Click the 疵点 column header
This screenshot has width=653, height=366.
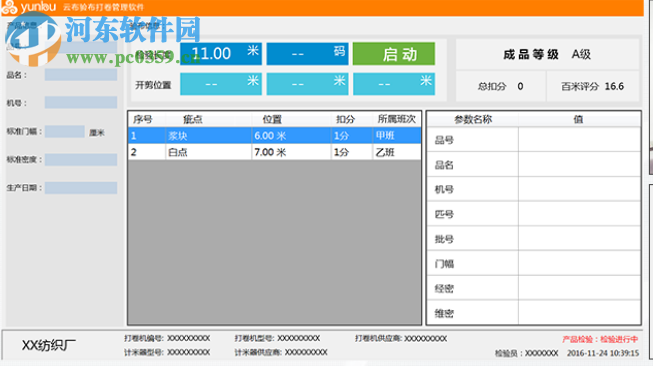coord(208,119)
